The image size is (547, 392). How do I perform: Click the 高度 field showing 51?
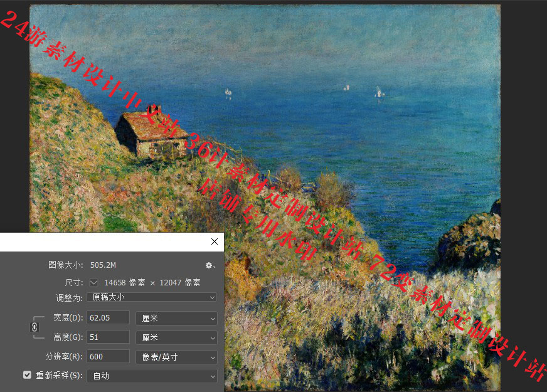pos(108,337)
